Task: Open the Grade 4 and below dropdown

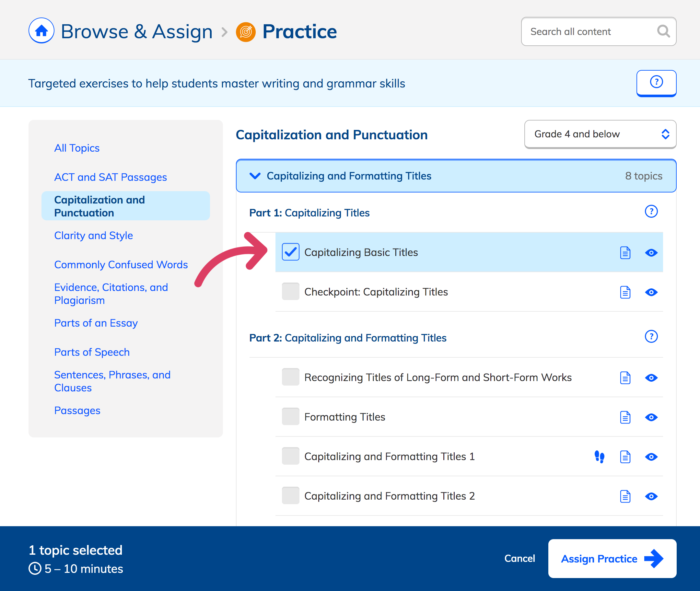Action: coord(600,134)
